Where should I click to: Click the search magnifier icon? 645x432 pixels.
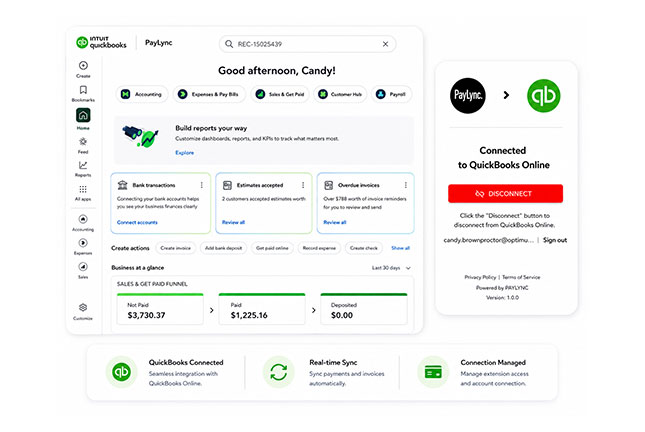pos(229,44)
